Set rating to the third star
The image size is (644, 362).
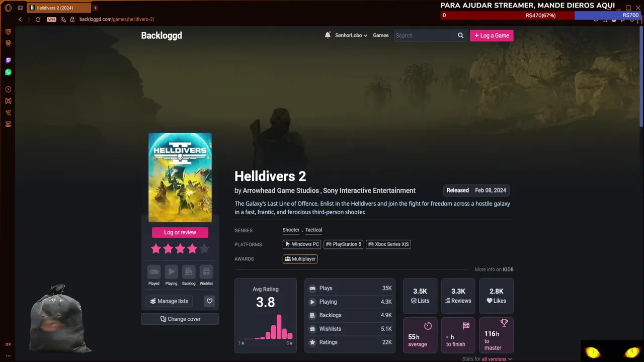(180, 248)
